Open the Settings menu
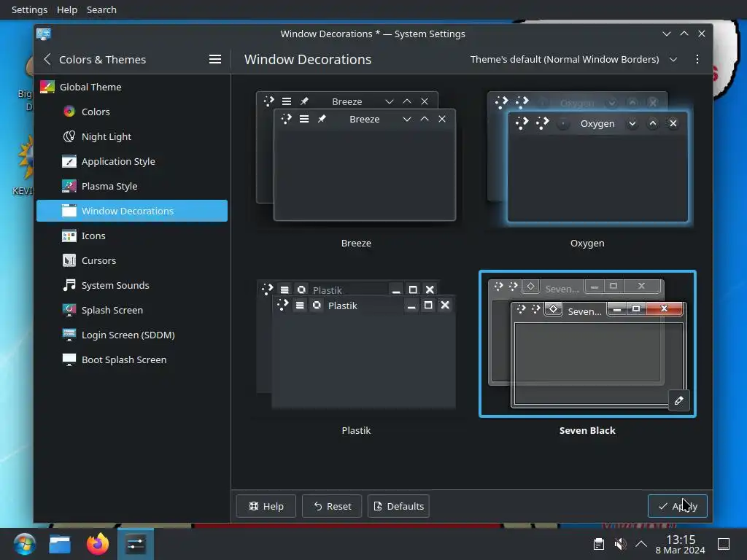The height and width of the screenshot is (560, 747). pyautogui.click(x=29, y=9)
